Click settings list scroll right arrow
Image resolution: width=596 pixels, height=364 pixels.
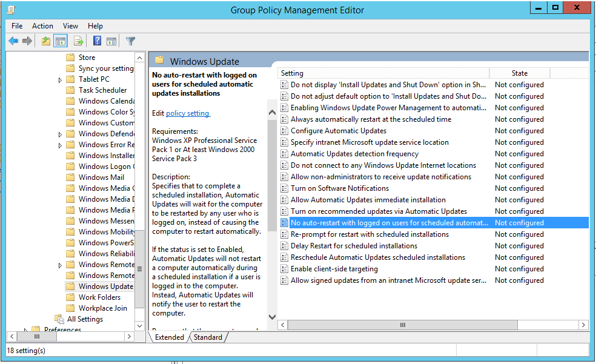click(x=583, y=325)
